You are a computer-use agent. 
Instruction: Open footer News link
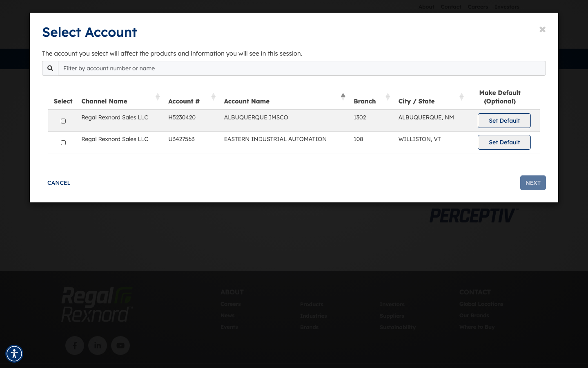click(x=227, y=315)
